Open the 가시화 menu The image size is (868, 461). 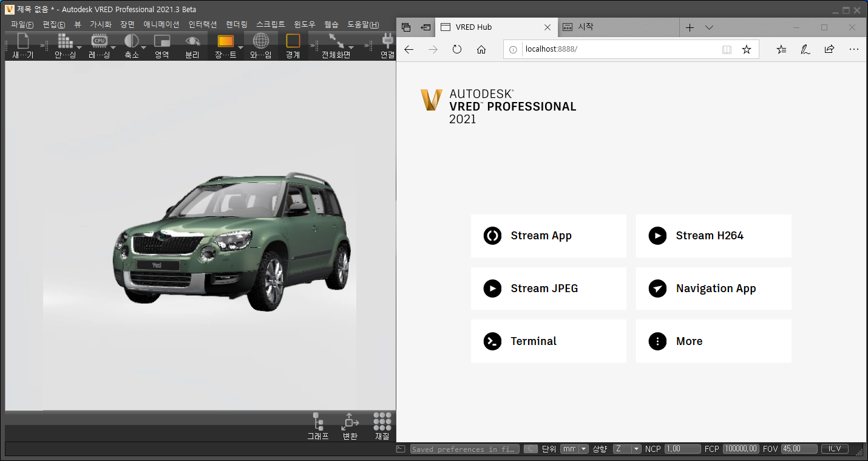coord(101,24)
